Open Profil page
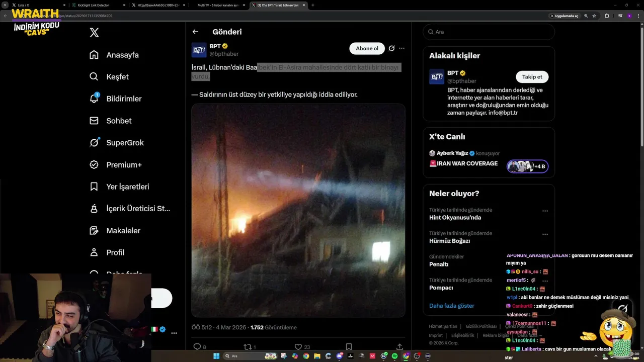This screenshot has width=644, height=362. tap(107, 252)
